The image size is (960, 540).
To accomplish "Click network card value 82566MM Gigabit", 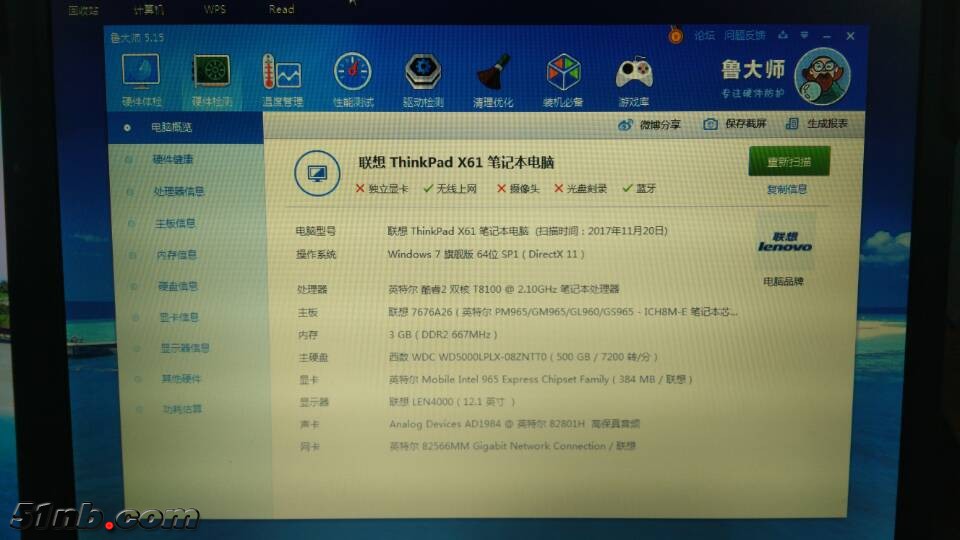I will [512, 446].
